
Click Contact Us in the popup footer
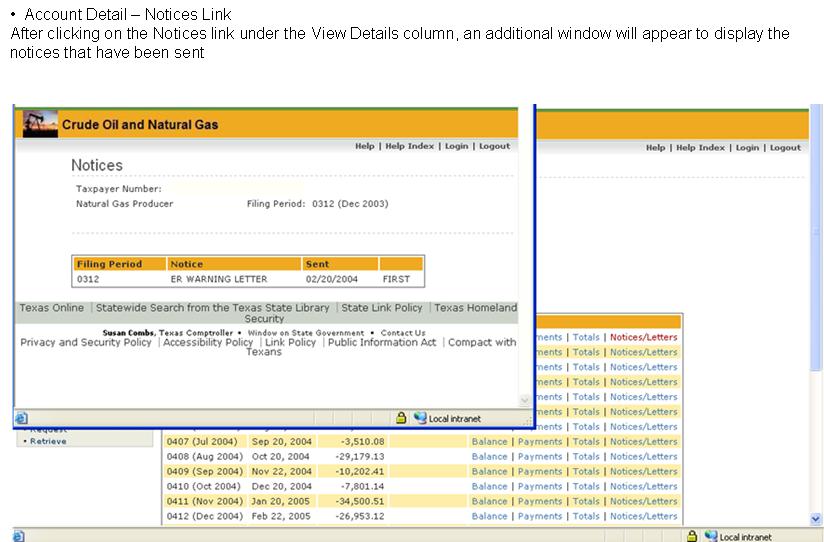click(x=402, y=332)
